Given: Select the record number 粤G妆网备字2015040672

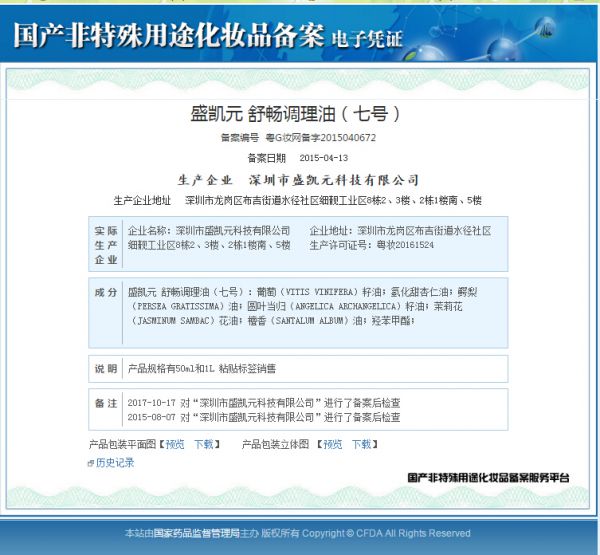Looking at the screenshot, I should click(x=321, y=137).
